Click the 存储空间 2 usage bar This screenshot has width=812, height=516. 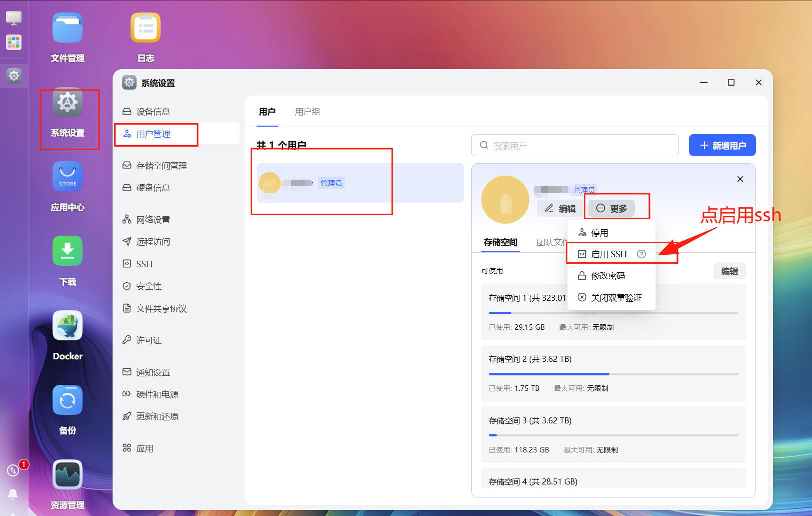coord(613,374)
